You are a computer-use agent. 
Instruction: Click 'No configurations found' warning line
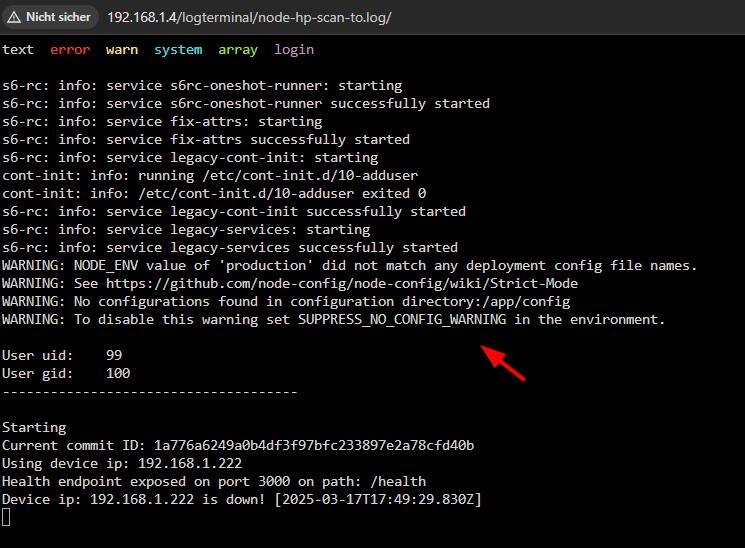click(x=286, y=302)
